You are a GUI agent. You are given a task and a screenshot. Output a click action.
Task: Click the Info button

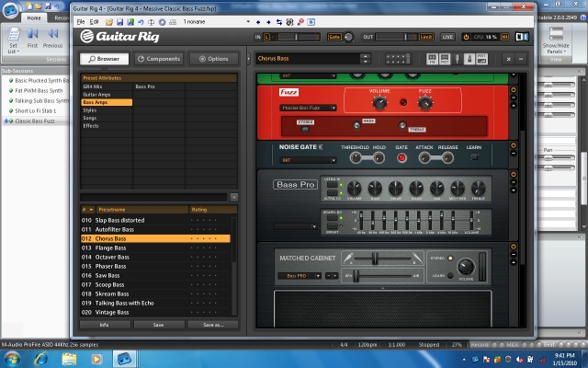105,325
